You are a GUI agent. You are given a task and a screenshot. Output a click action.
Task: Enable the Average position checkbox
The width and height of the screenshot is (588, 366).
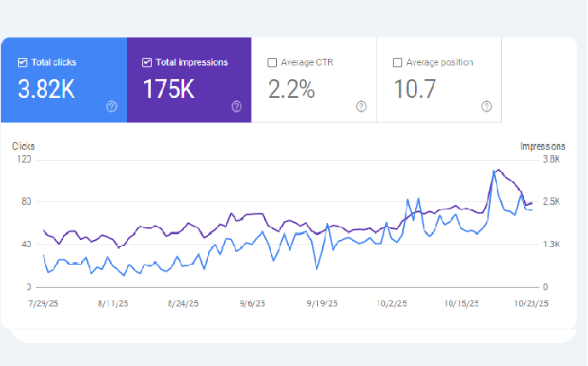tap(397, 62)
